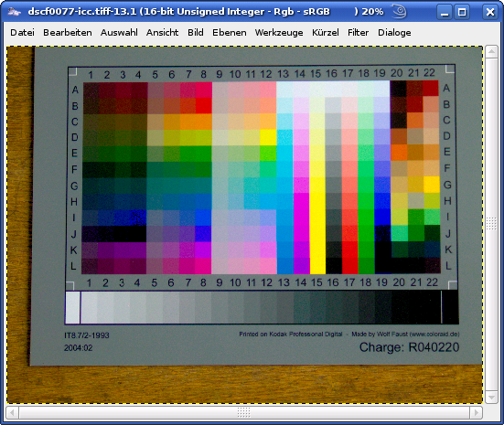
Task: Open the Auswahl menu
Action: [119, 32]
